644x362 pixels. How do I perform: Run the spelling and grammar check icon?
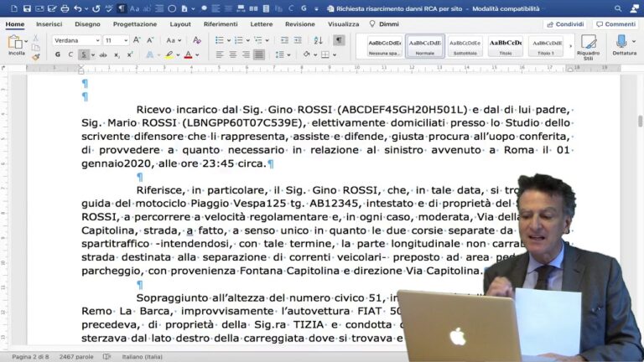click(x=109, y=8)
